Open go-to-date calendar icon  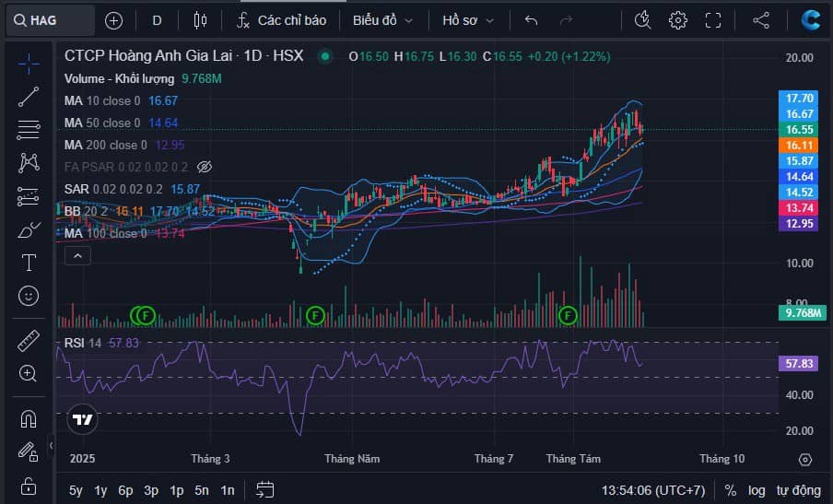pos(265,489)
